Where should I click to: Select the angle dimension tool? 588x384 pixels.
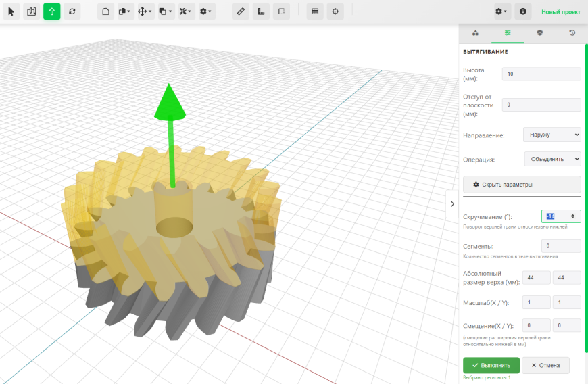point(261,11)
